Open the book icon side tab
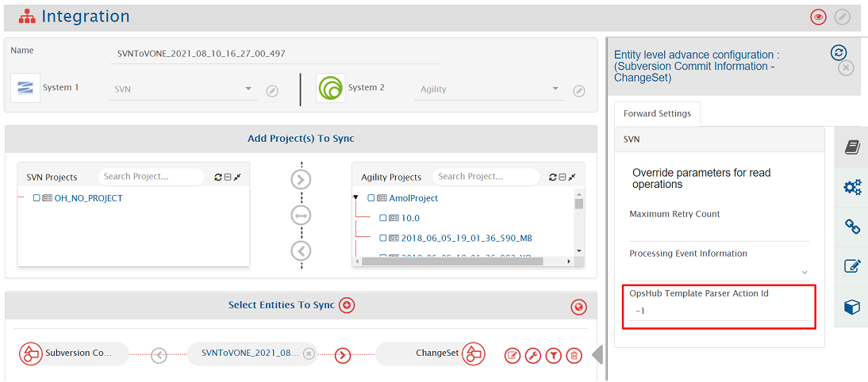The width and height of the screenshot is (868, 382). pos(852,147)
